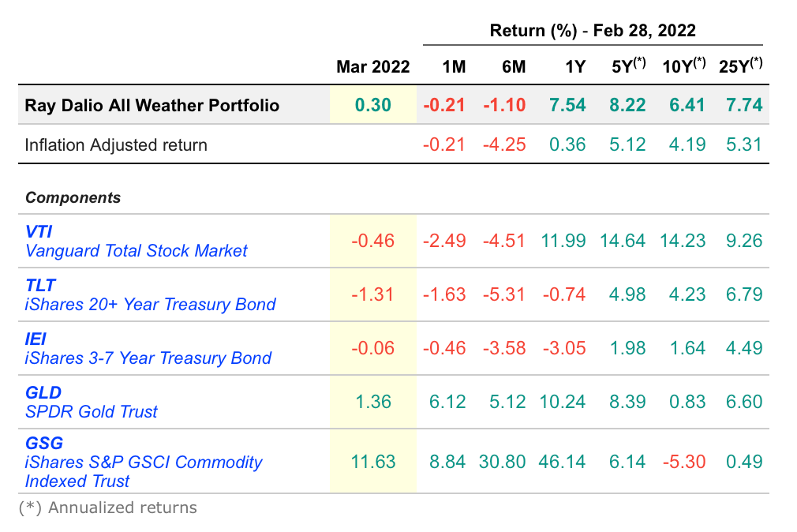The height and width of the screenshot is (532, 797).
Task: Select GLD 1Y return 10.24
Action: 562,402
